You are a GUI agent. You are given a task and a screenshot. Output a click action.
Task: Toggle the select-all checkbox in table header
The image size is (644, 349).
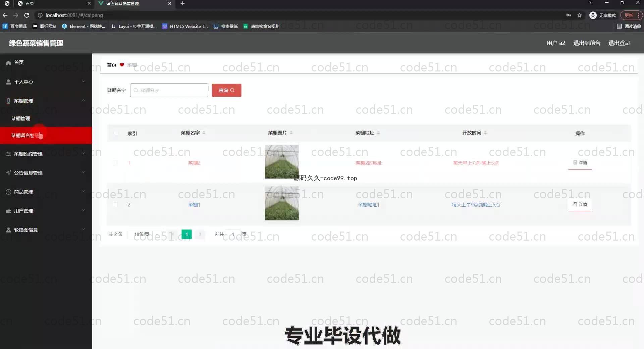[116, 133]
